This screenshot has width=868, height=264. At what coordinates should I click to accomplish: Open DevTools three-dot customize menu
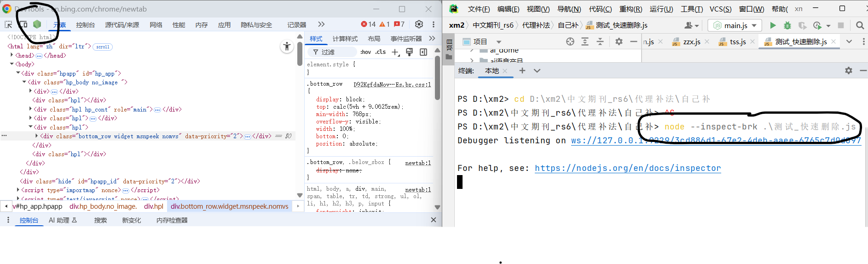(434, 24)
